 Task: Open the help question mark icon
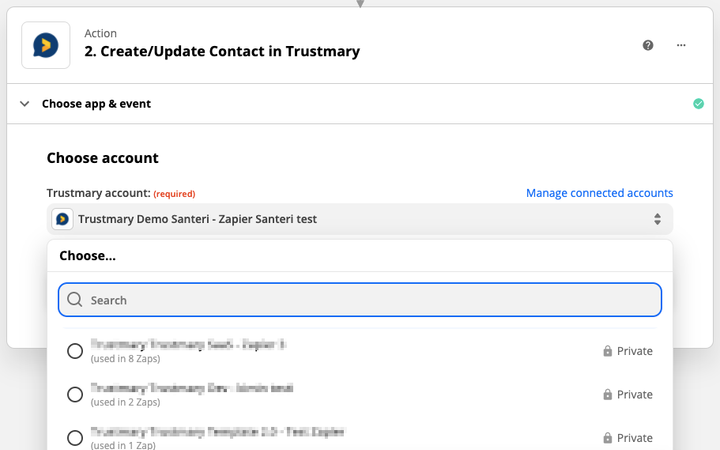coord(648,45)
